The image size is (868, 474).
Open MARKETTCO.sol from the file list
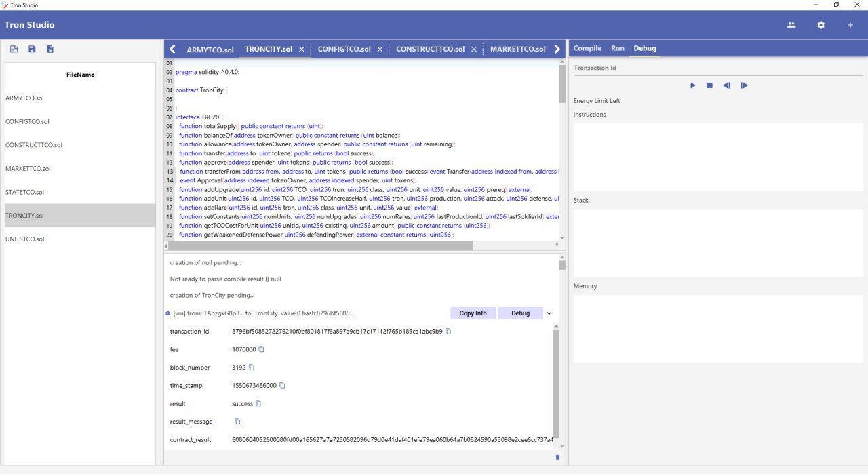pos(80,169)
